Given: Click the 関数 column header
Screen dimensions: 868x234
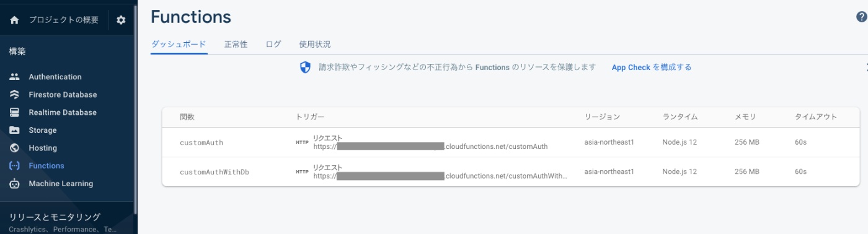Looking at the screenshot, I should point(187,117).
